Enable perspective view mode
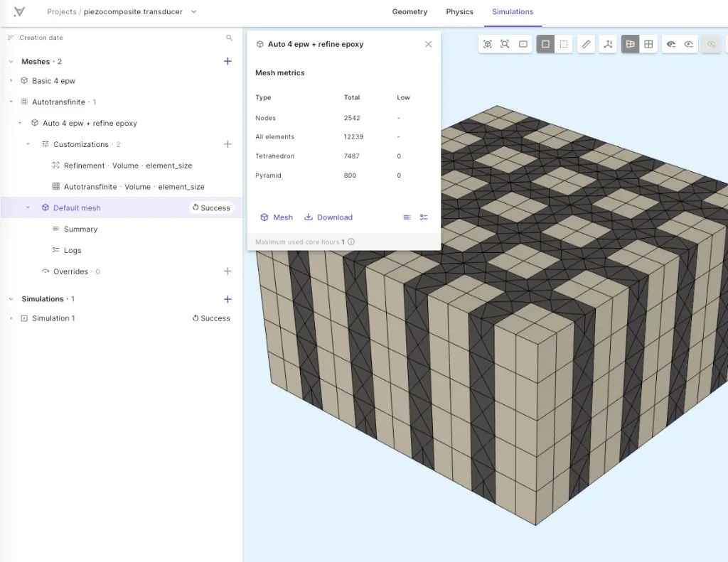This screenshot has height=562, width=728. 630,44
